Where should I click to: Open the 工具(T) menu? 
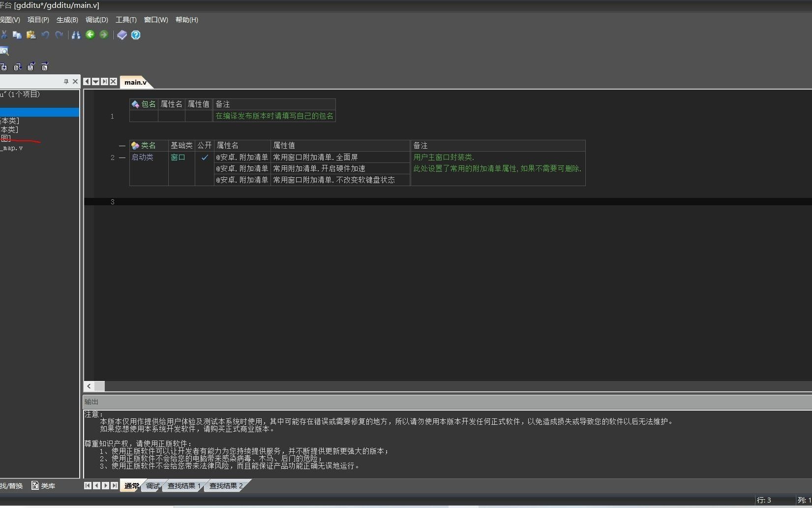[x=126, y=20]
